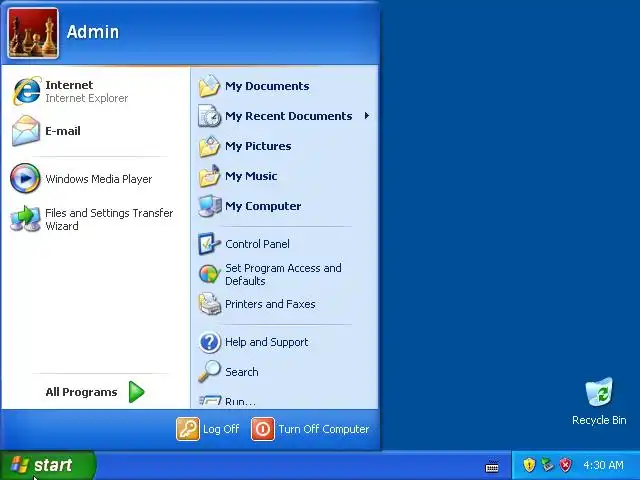The image size is (640, 480).
Task: Select My Recent Documents menu entry
Action: [289, 116]
